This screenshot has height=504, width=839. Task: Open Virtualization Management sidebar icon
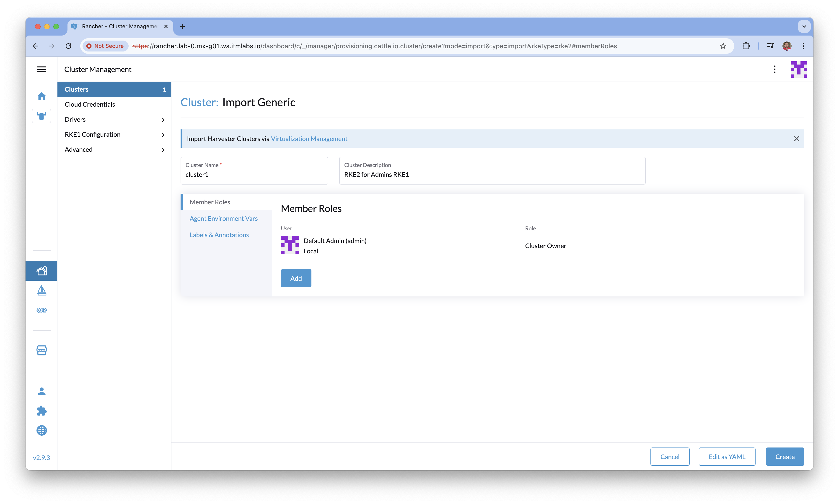(41, 310)
